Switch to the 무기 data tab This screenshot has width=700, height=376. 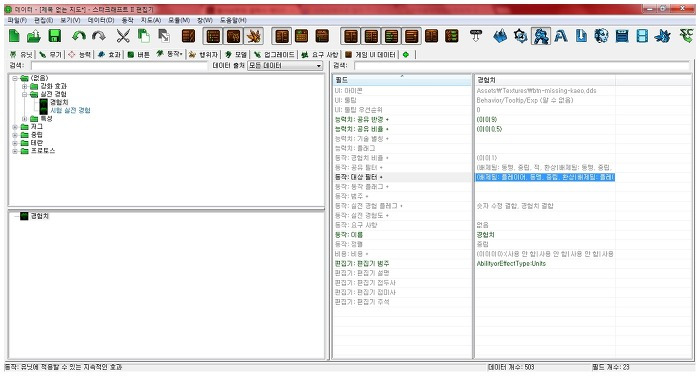[x=50, y=54]
